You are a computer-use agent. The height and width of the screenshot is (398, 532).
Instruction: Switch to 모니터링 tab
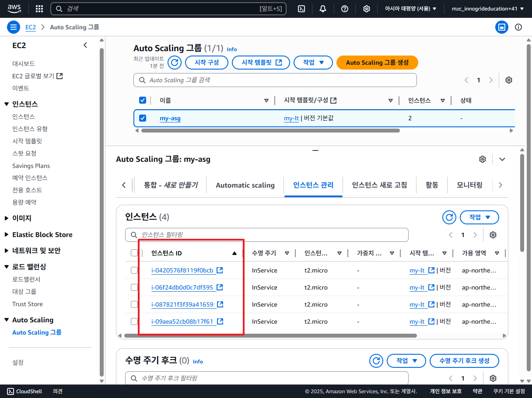pos(470,185)
